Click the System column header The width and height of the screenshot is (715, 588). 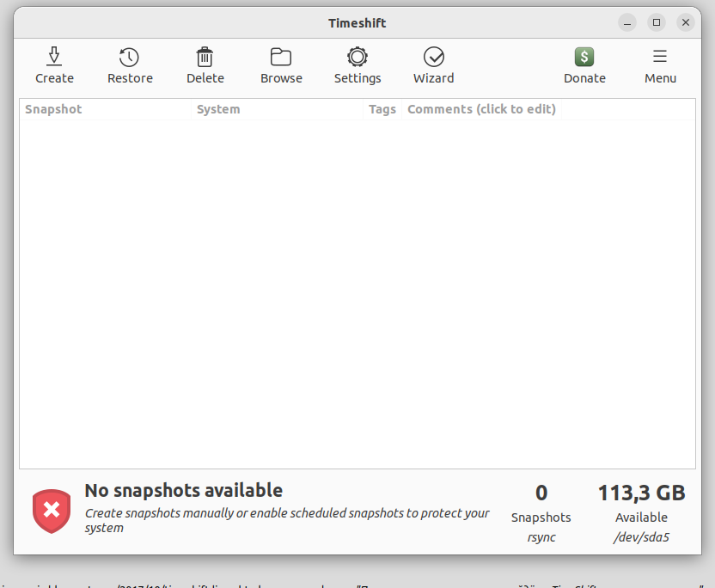point(278,109)
